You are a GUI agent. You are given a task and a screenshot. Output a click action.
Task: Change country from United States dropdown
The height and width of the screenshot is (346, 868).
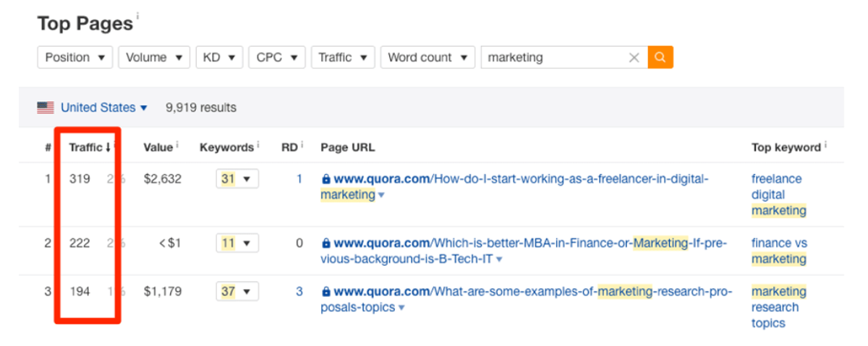tap(103, 108)
